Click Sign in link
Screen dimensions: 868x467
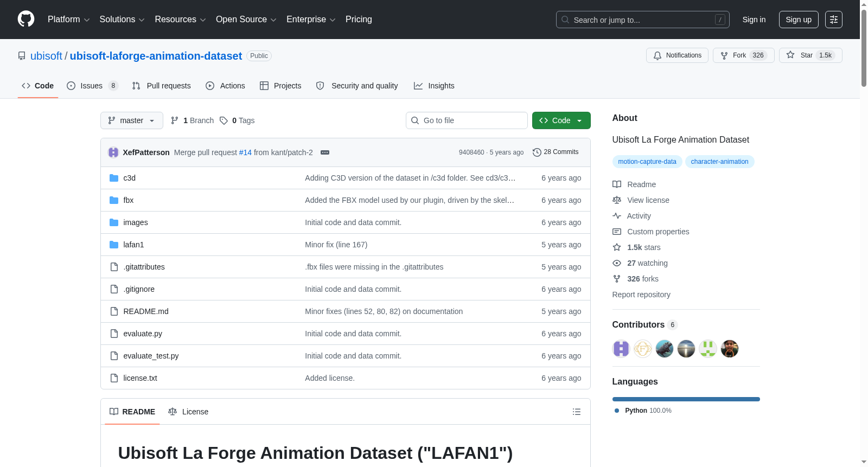click(x=754, y=20)
